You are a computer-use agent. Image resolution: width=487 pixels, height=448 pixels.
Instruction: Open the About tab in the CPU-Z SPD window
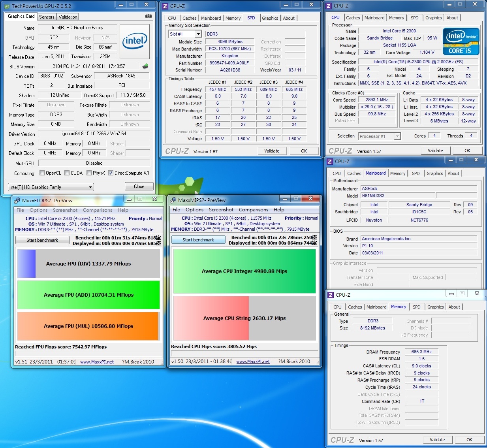[289, 18]
